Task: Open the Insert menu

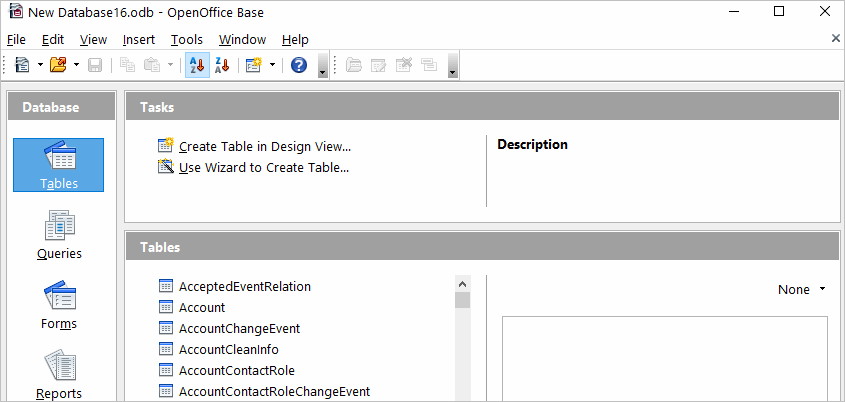Action: (x=138, y=39)
